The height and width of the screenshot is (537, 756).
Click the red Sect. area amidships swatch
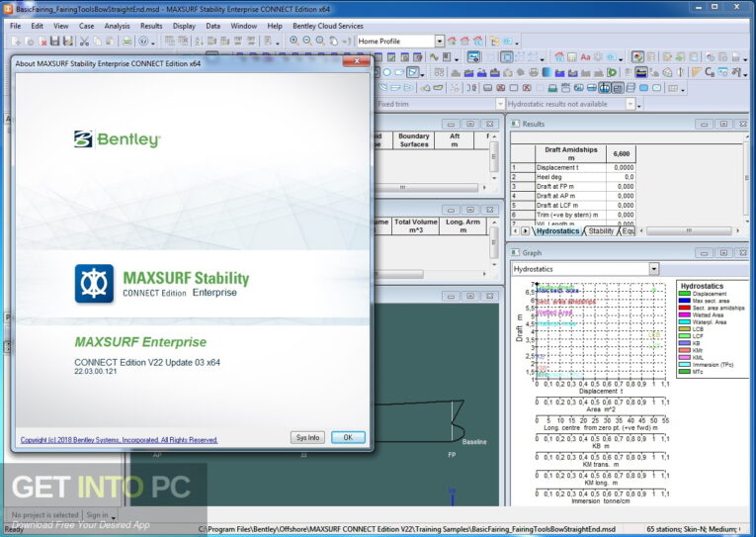tap(684, 308)
